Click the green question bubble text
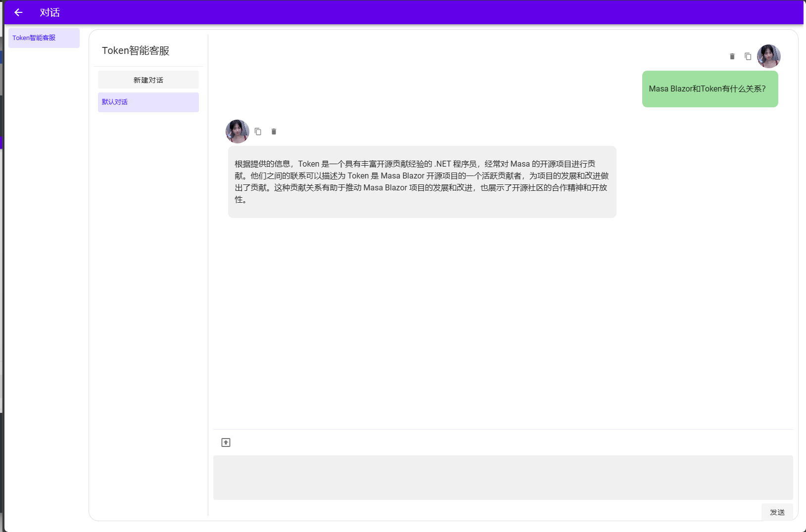The image size is (806, 532). click(707, 89)
